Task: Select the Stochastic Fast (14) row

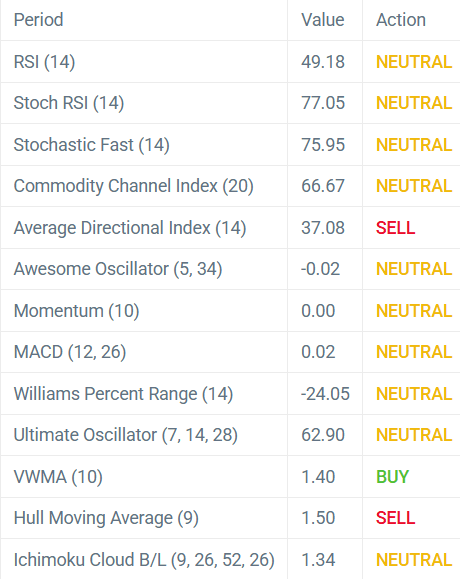Action: point(230,145)
